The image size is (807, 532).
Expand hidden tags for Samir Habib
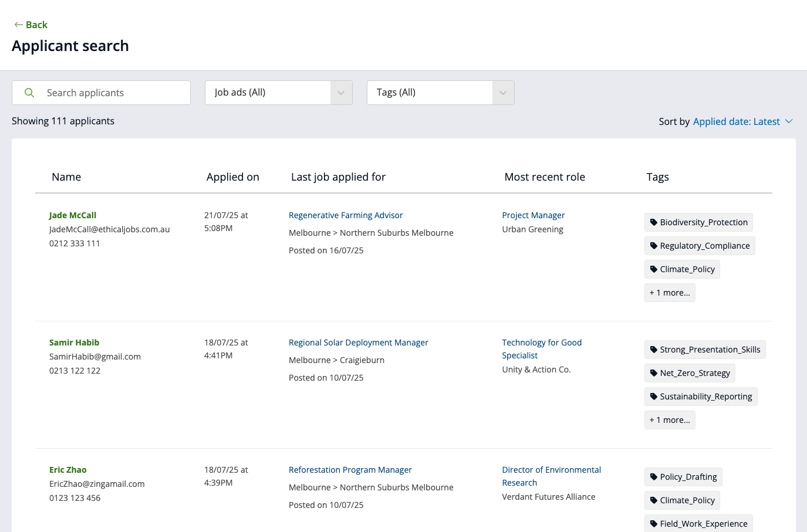click(x=669, y=420)
